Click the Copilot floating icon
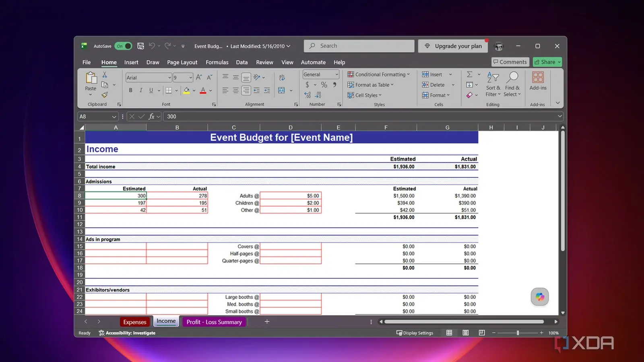Image resolution: width=644 pixels, height=362 pixels. coord(540,297)
